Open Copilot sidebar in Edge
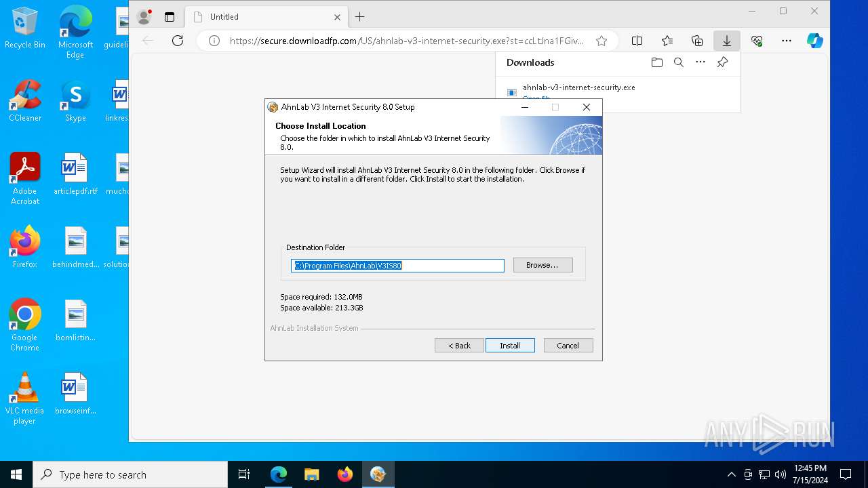868x488 pixels. [x=815, y=41]
